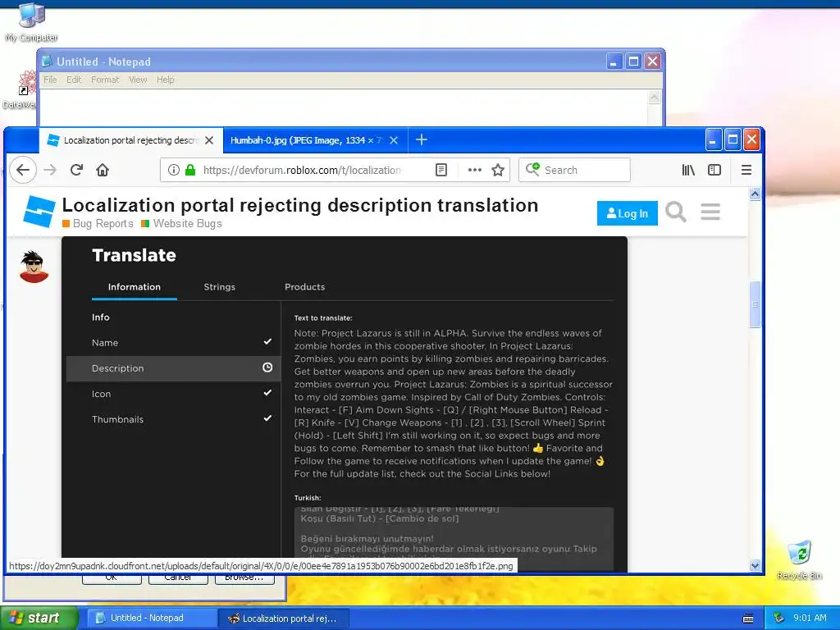
Task: Click the Roblox DevForum logo
Action: [x=39, y=211]
